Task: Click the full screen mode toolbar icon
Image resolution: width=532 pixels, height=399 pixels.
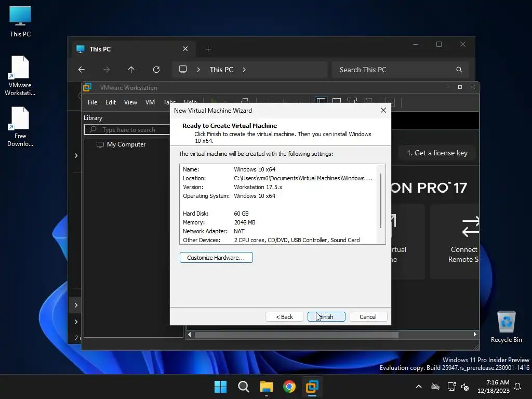Action: click(x=352, y=101)
